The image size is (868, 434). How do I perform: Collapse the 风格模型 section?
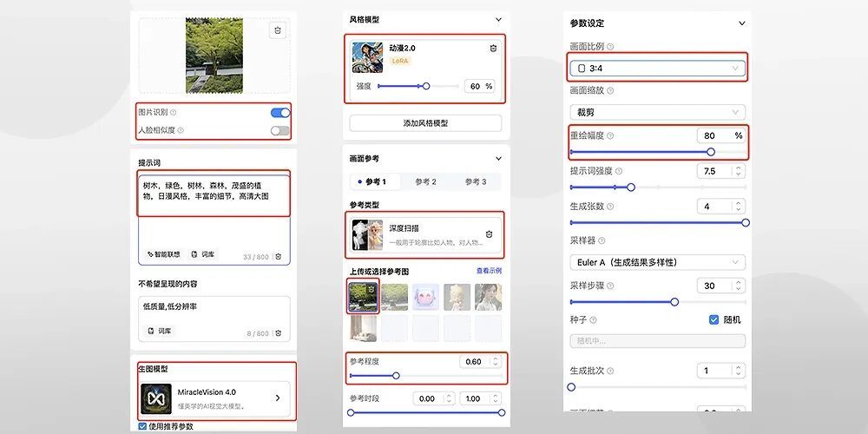point(498,19)
